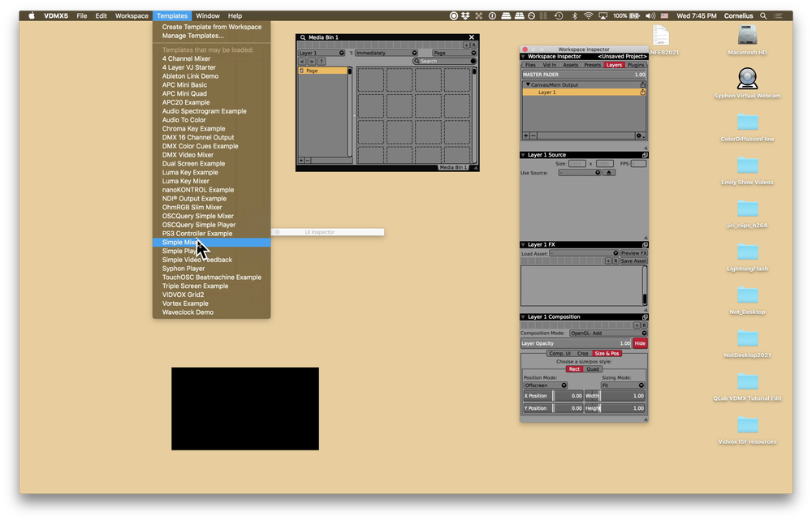This screenshot has height=521, width=812.
Task: Choose Create Template from Workspace
Action: click(212, 27)
